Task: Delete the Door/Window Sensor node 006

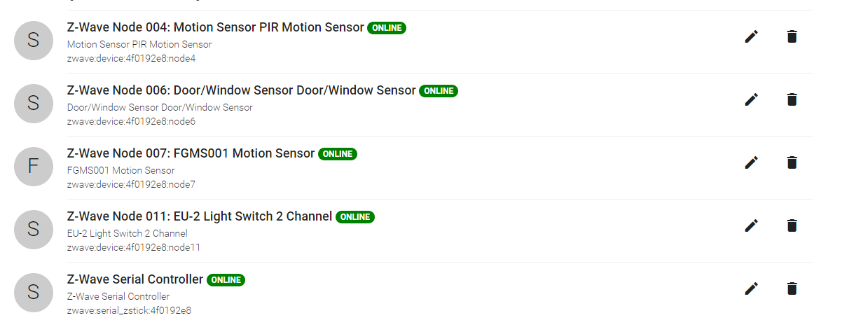Action: pos(792,99)
